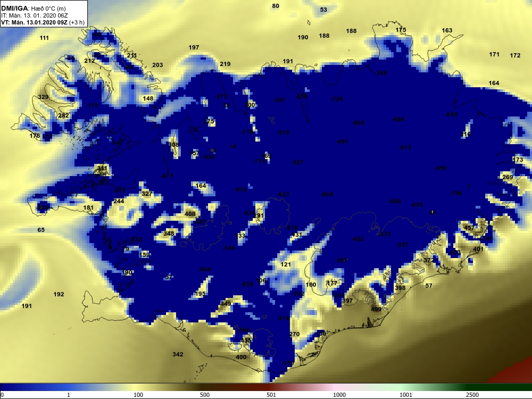This screenshot has width=532, height=399.
Task: Click the map value 195
Action: coord(200,294)
